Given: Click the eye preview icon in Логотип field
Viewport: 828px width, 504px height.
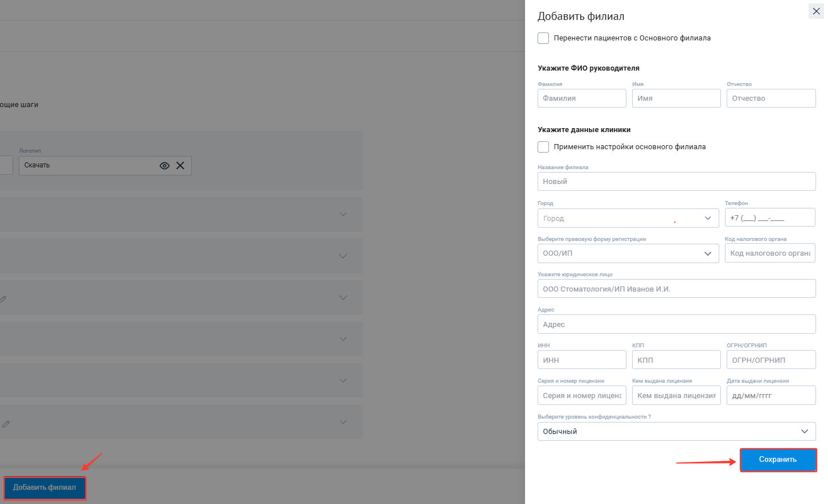Looking at the screenshot, I should (165, 166).
